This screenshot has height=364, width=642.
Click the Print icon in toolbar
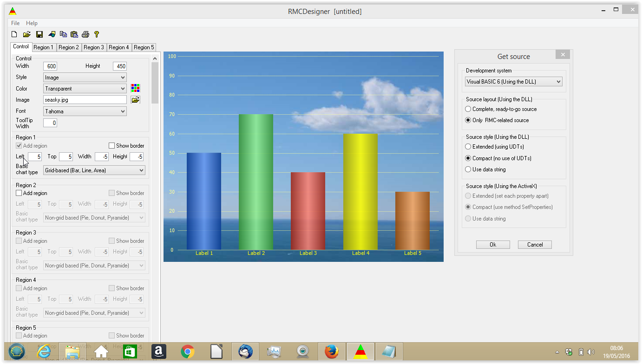(85, 34)
